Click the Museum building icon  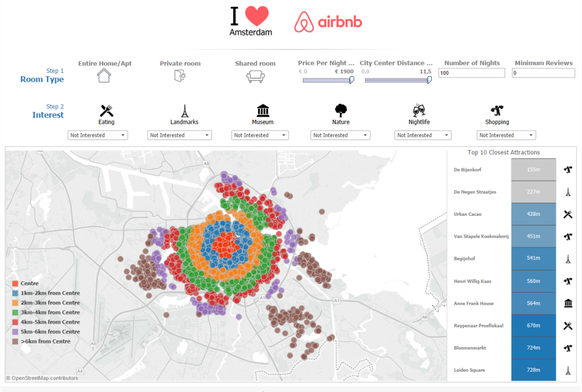[263, 111]
